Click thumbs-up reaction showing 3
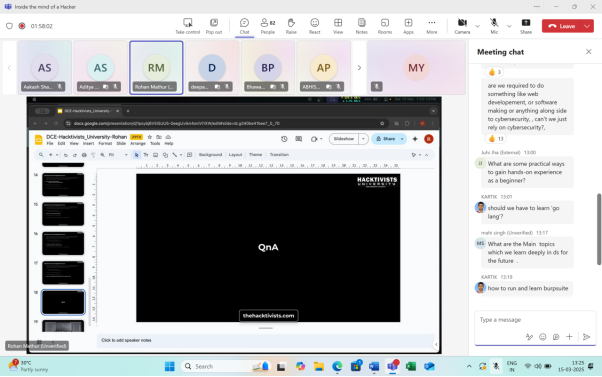 [x=494, y=72]
